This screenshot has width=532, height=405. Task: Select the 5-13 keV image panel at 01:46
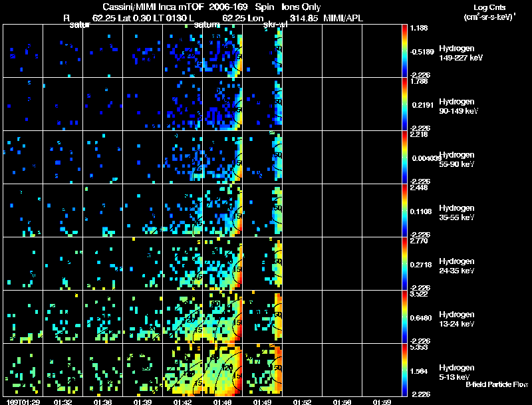coord(222,370)
